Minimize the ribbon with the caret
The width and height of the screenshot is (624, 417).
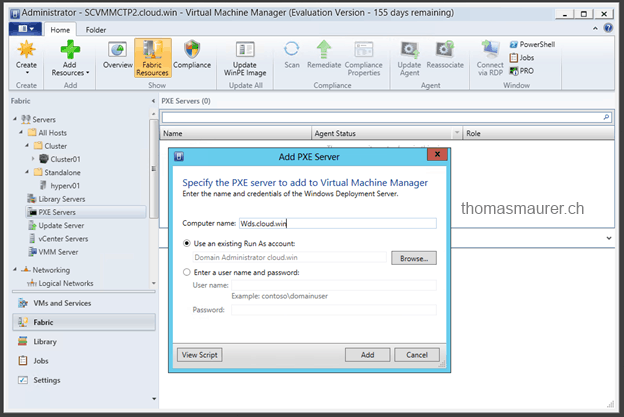(595, 28)
